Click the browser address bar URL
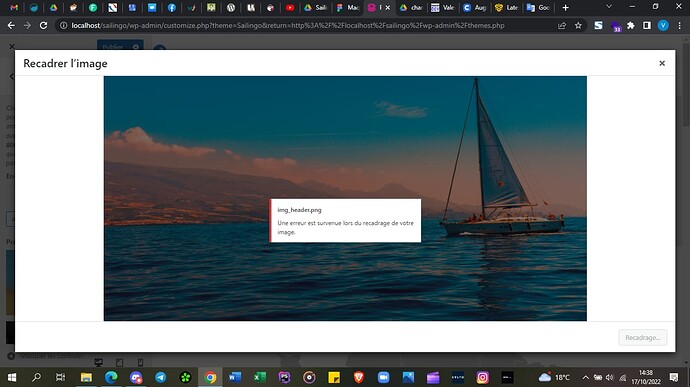The image size is (690, 387). pos(288,26)
